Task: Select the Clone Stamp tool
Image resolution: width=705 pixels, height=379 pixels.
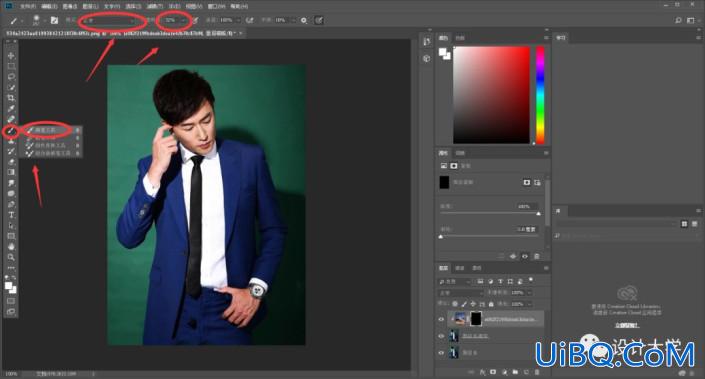Action: (x=11, y=141)
